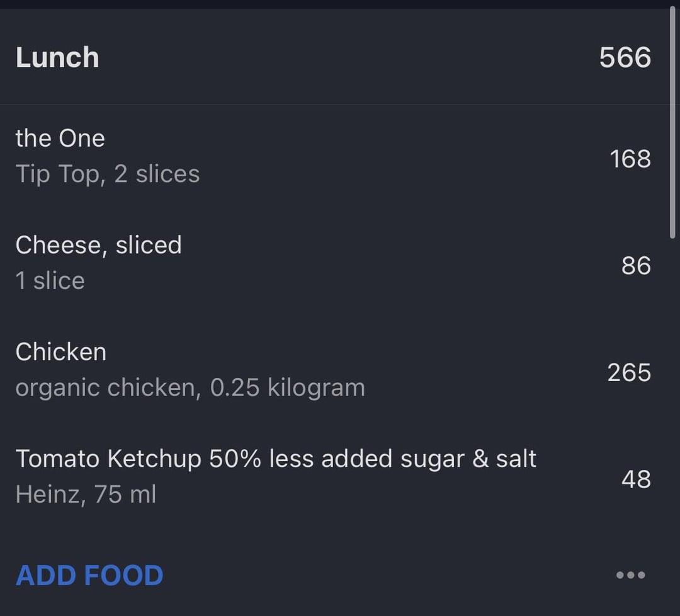The height and width of the screenshot is (616, 680).
Task: Select the 168 calorie value
Action: (630, 159)
